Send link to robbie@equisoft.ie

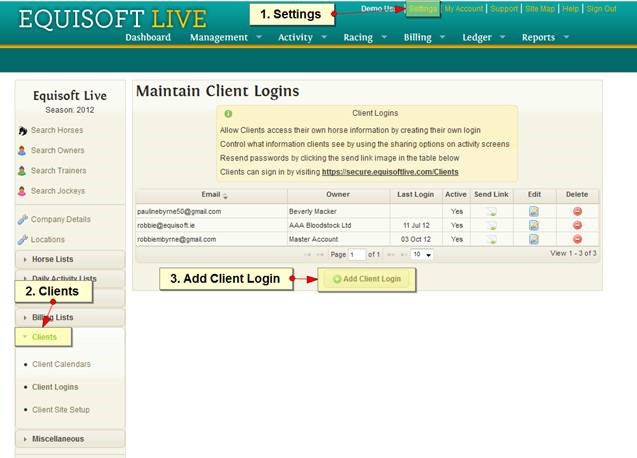click(492, 225)
